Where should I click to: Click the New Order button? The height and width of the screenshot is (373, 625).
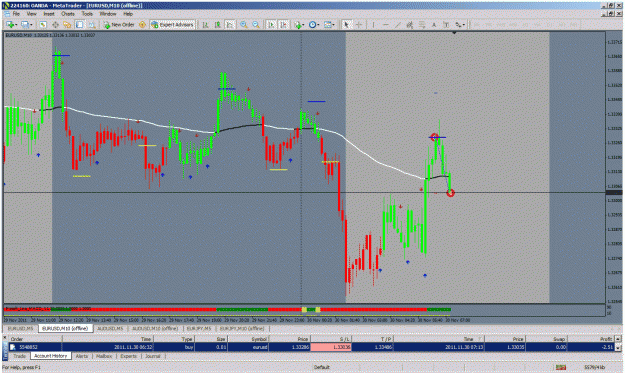(119, 25)
